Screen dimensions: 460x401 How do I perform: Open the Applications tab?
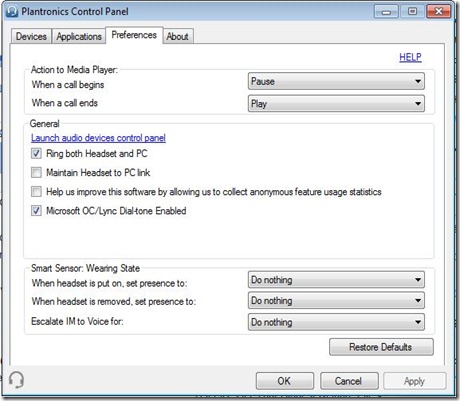(x=79, y=36)
